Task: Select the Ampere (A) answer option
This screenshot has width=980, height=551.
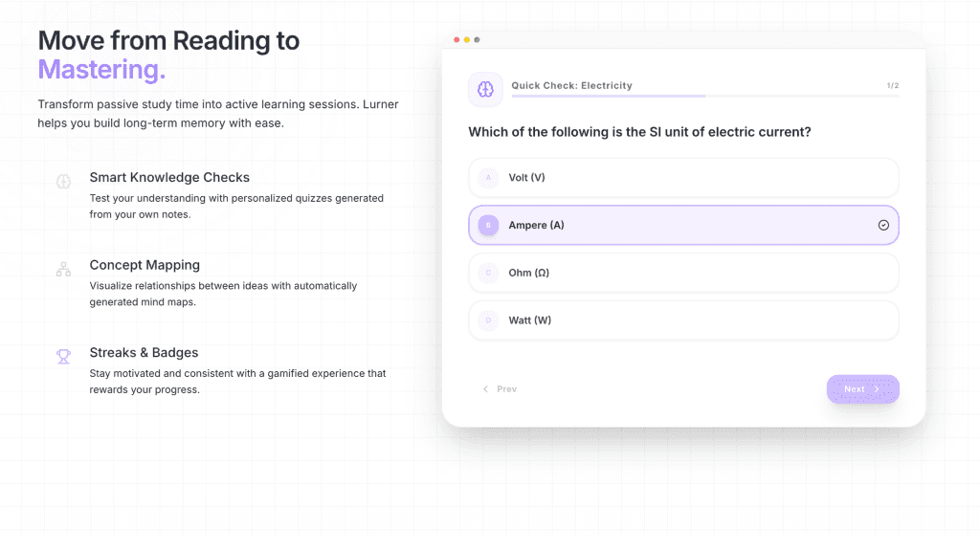Action: click(683, 225)
